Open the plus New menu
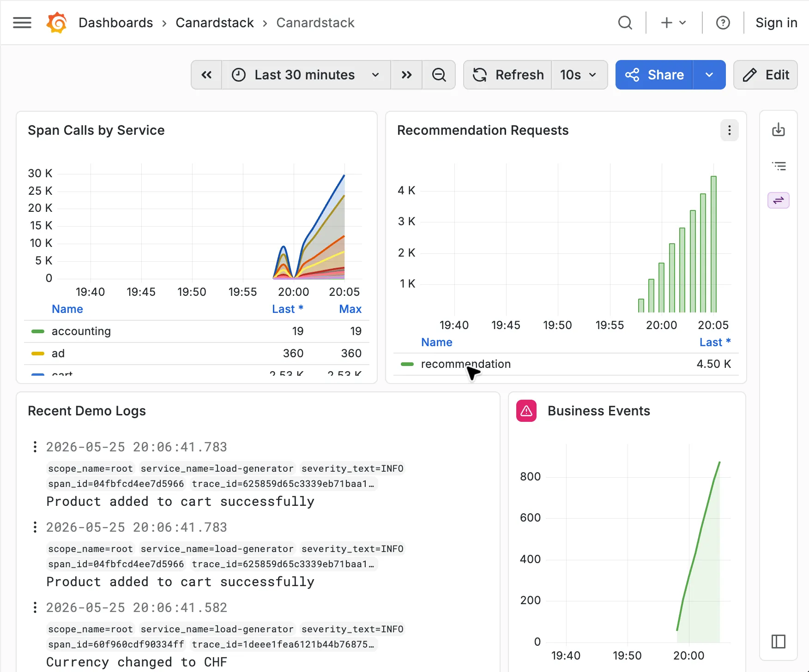Viewport: 809px width, 672px height. 673,23
